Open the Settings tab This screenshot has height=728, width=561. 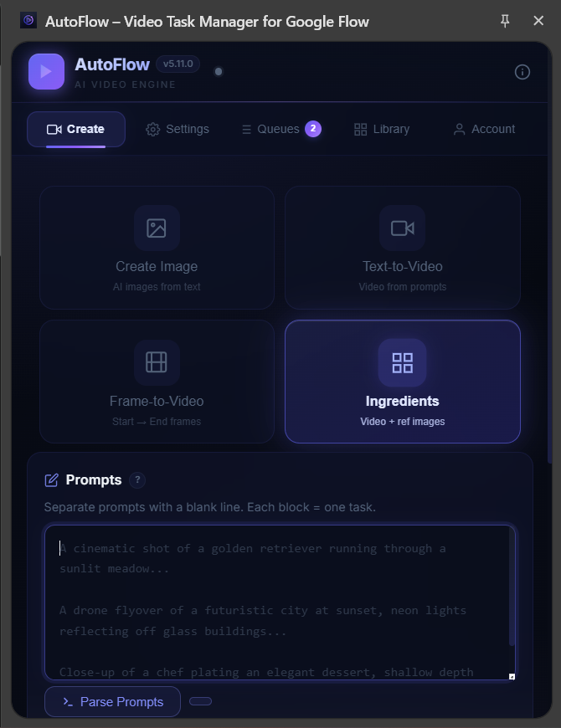pos(178,129)
